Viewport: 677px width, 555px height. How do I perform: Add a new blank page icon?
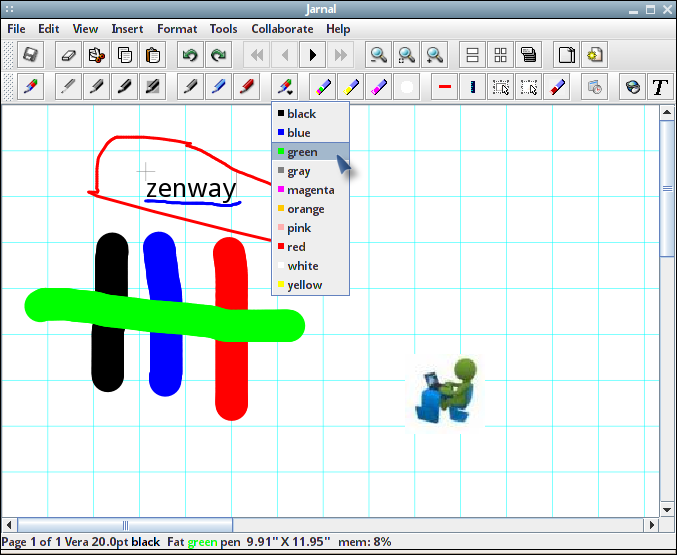(x=566, y=55)
